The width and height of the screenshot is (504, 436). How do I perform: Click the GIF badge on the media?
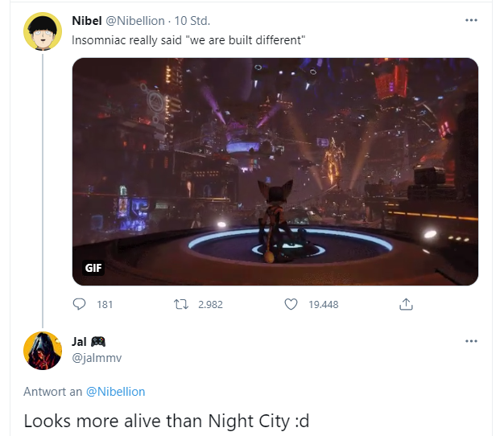(93, 267)
